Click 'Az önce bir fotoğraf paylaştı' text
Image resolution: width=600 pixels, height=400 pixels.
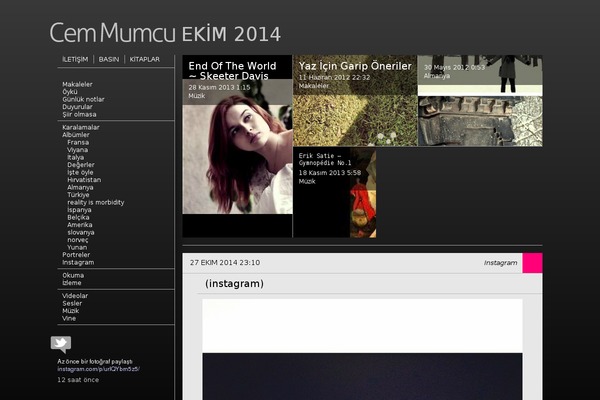pyautogui.click(x=95, y=362)
